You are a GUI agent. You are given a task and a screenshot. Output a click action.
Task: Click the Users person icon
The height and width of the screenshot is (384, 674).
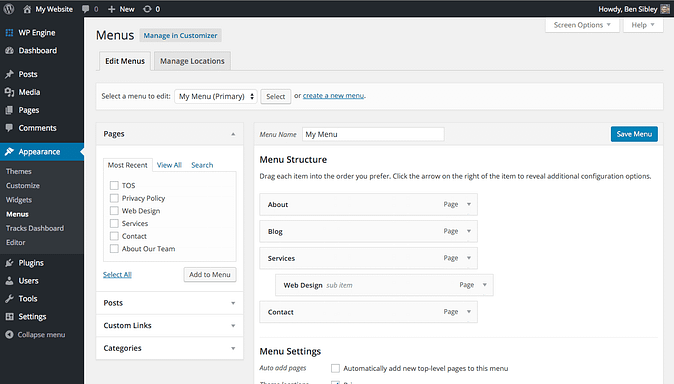(x=9, y=281)
